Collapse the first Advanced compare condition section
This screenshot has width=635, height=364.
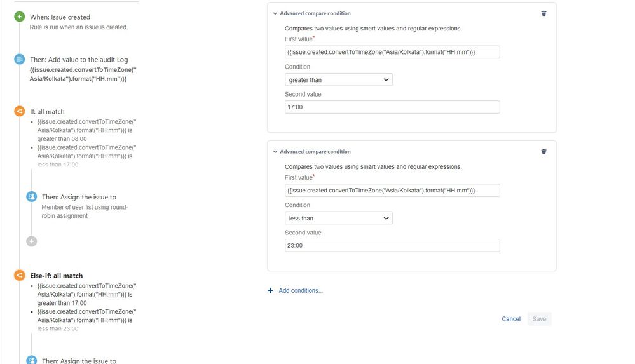point(275,13)
